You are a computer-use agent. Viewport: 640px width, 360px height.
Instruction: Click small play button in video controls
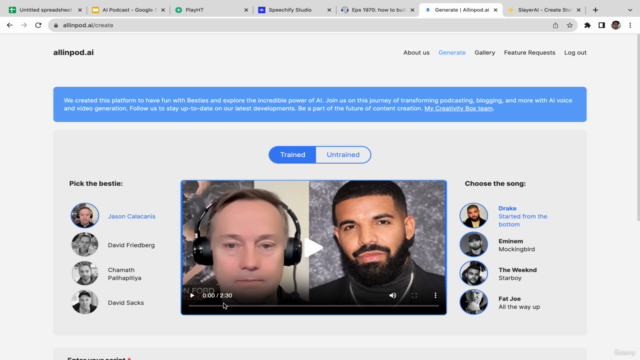point(192,296)
